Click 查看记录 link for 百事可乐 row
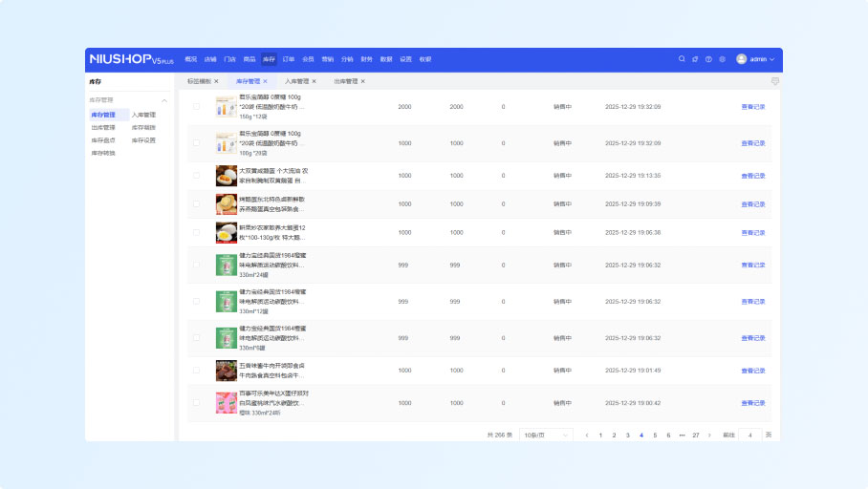The image size is (868, 489). (753, 403)
